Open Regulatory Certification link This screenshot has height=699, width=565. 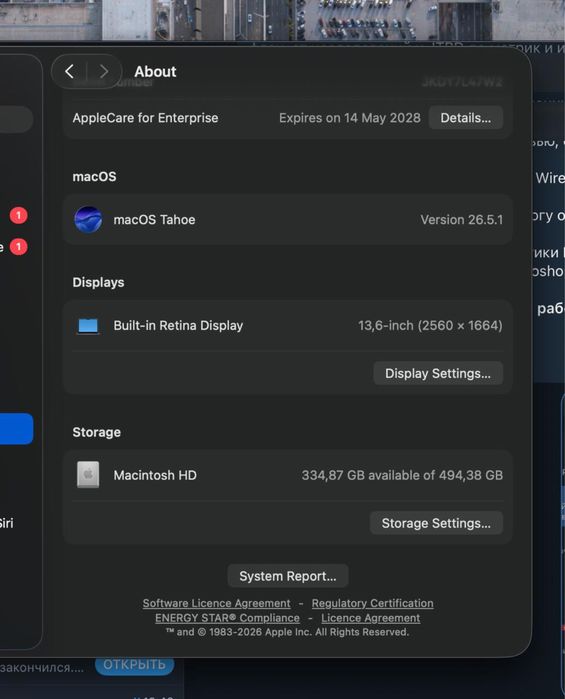[372, 603]
